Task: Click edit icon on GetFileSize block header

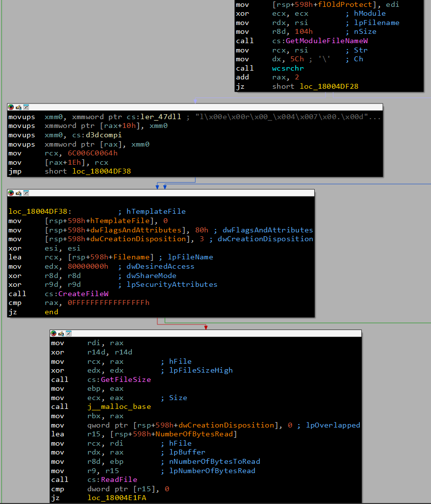Action: [61, 333]
